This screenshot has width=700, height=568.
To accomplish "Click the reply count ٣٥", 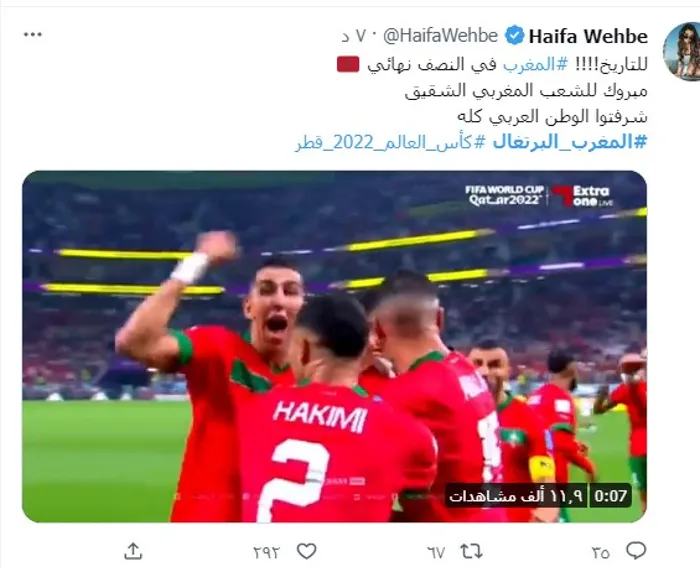I will pyautogui.click(x=601, y=553).
